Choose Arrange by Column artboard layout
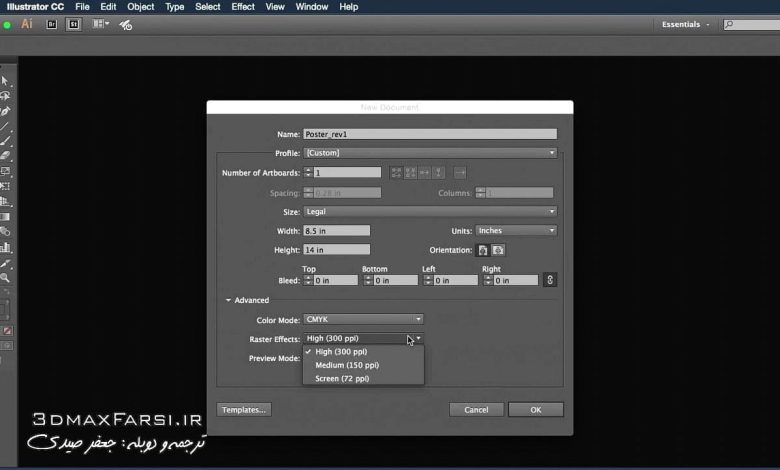The height and width of the screenshot is (470, 780). coord(438,173)
